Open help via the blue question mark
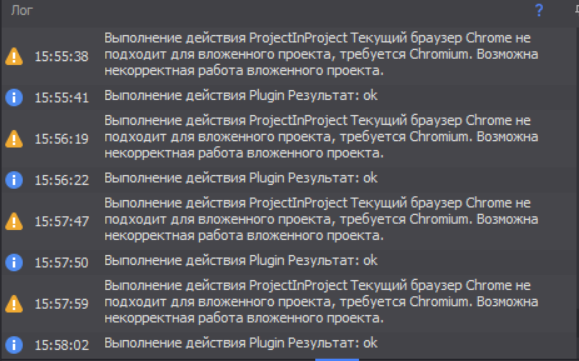The height and width of the screenshot is (361, 579). point(539,10)
